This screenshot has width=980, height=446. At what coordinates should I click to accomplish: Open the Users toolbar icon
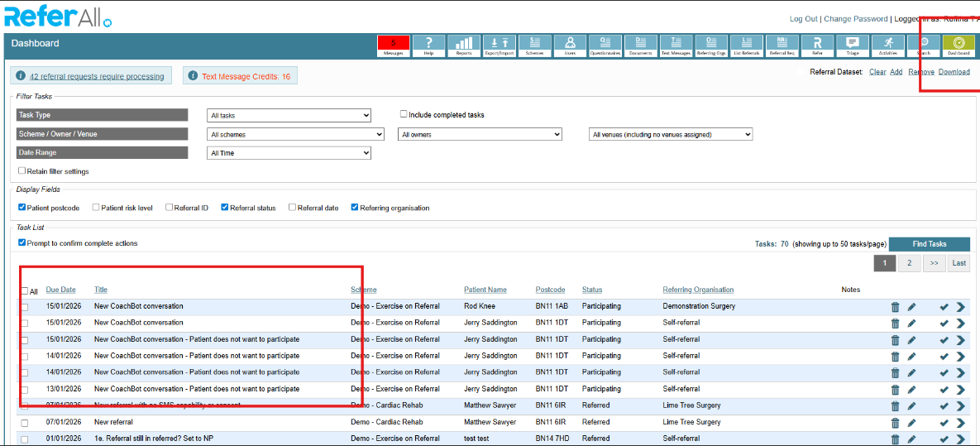point(570,46)
